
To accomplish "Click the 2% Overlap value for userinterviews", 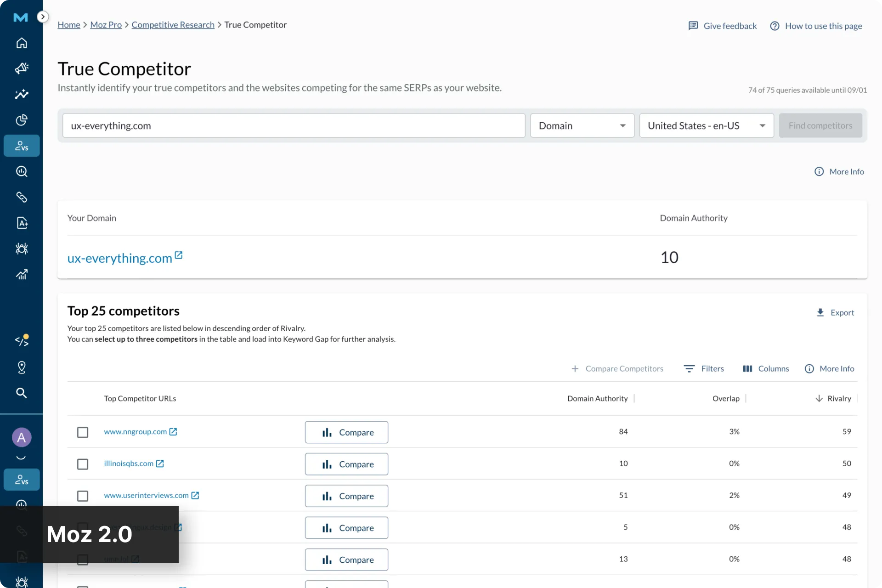I will coord(734,495).
